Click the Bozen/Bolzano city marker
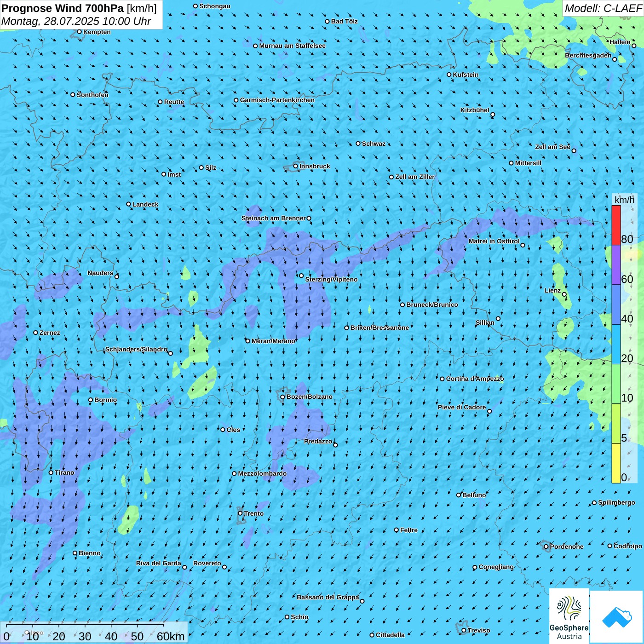Screen dimensions: 644x644 [283, 397]
